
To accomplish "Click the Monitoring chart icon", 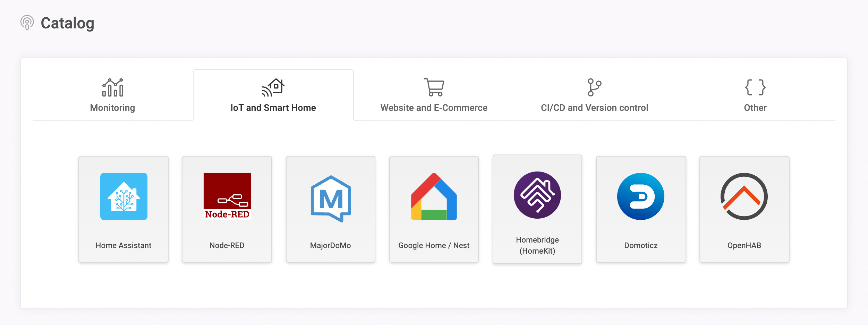I will [112, 87].
